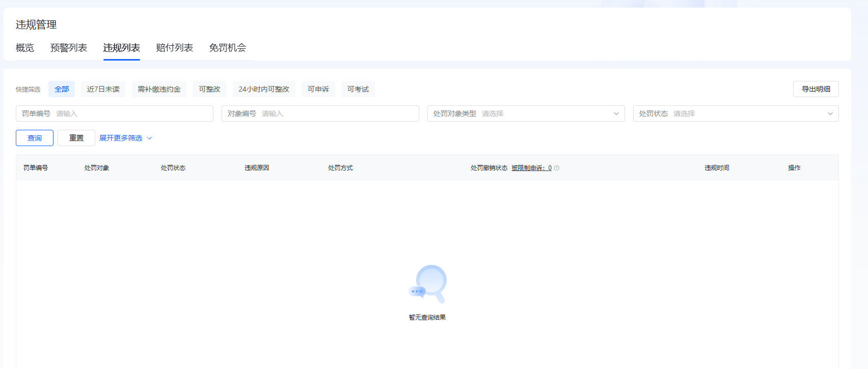Open the 处罚对象类型 dropdown

526,113
